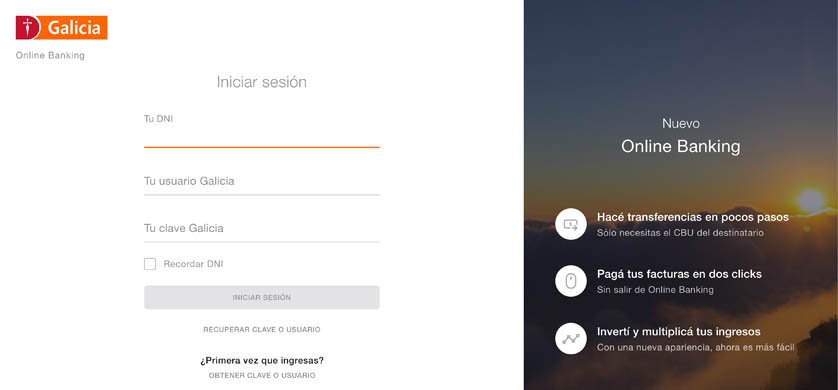This screenshot has height=390, width=838.
Task: Click the Iniciar sesión form heading
Action: [x=262, y=82]
